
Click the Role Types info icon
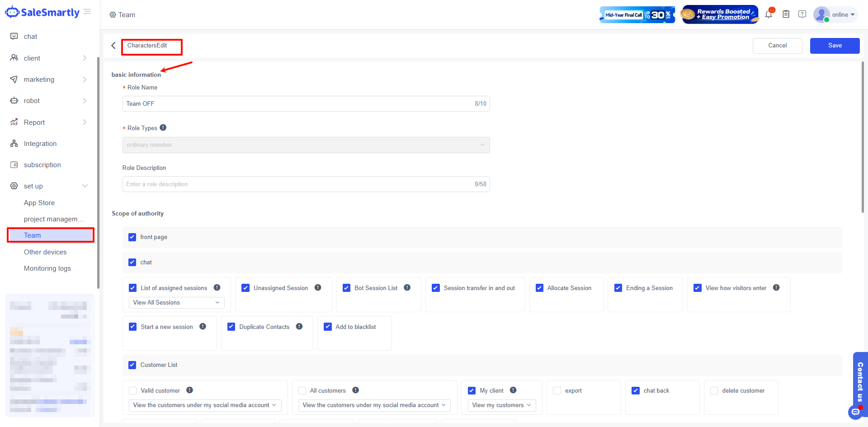(163, 128)
